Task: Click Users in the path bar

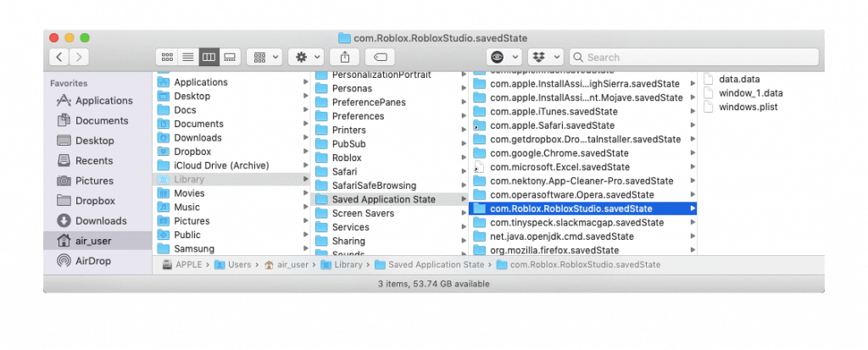Action: point(233,264)
